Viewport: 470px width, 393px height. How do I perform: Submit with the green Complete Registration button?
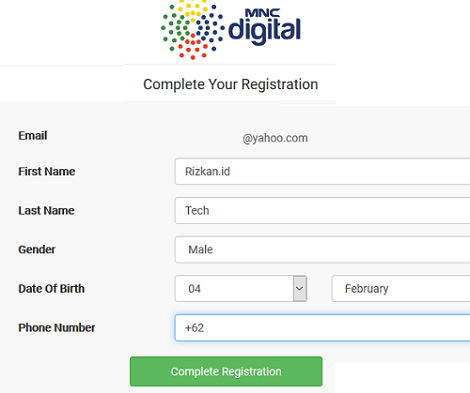click(x=226, y=371)
